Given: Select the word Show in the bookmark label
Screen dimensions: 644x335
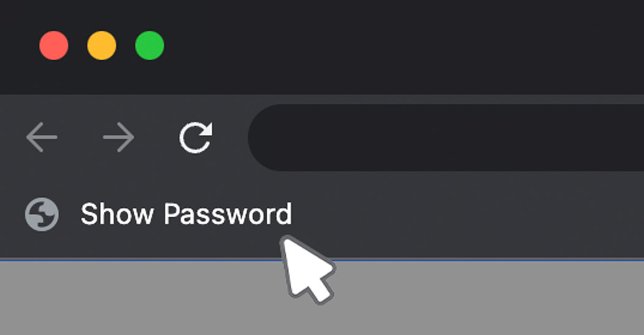Looking at the screenshot, I should [x=117, y=214].
